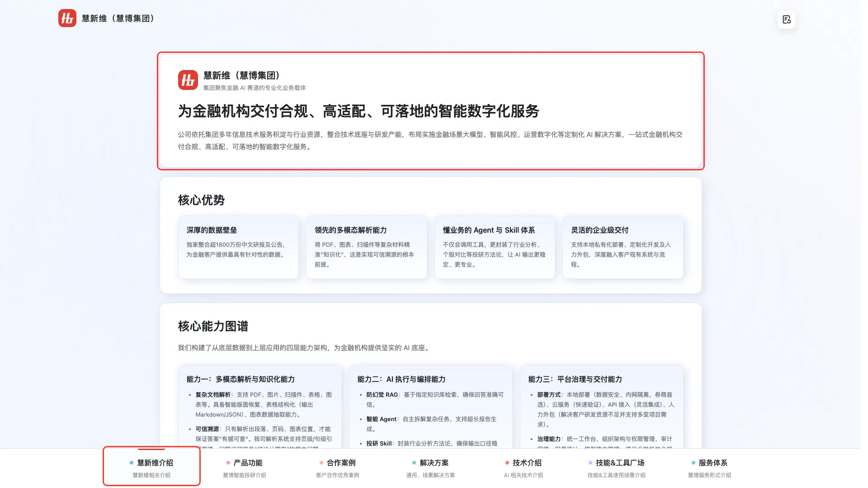
Task: Click the 投研 Skill bullet item
Action: click(x=432, y=444)
